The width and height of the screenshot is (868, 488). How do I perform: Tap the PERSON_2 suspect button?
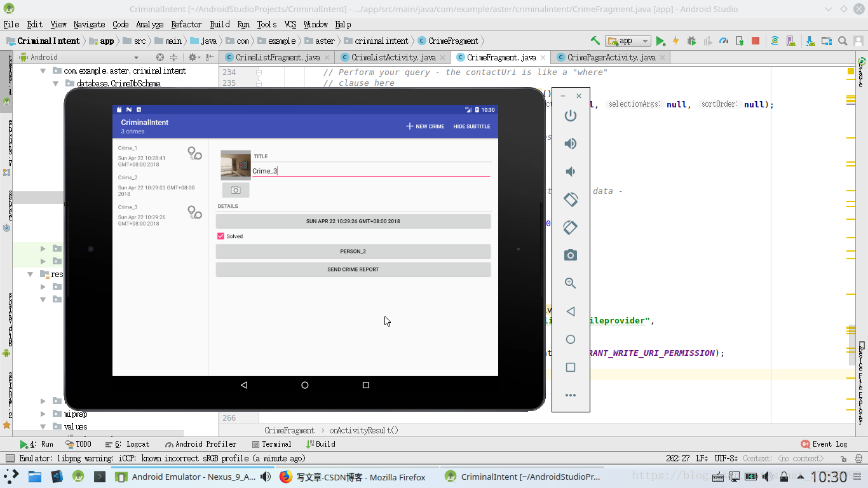(x=353, y=252)
